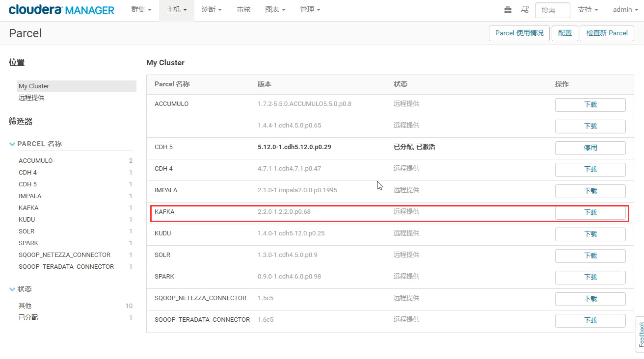This screenshot has height=359, width=644.
Task: Download the SPARK parcel
Action: pyautogui.click(x=590, y=278)
